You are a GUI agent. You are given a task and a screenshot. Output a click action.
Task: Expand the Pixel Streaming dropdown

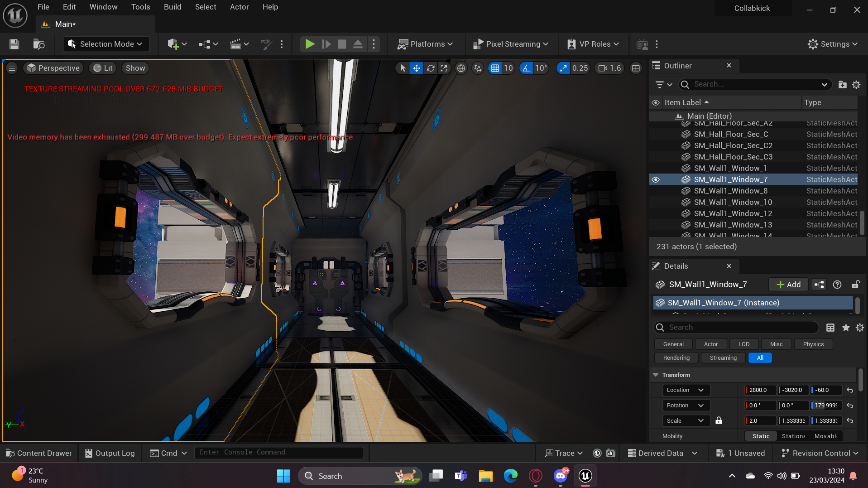pyautogui.click(x=511, y=44)
